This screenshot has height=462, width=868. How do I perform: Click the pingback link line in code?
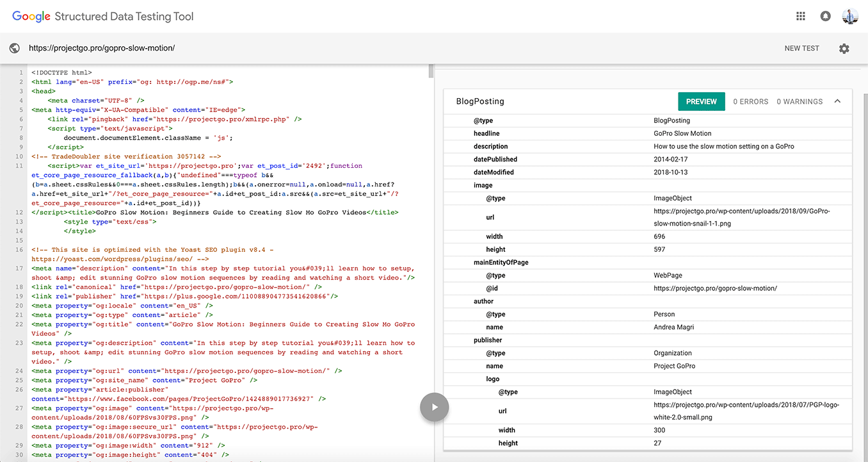click(x=175, y=119)
